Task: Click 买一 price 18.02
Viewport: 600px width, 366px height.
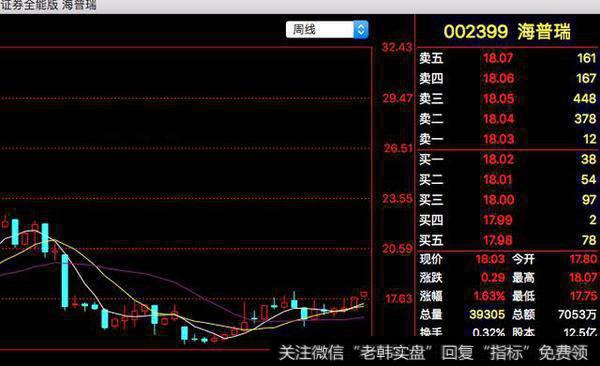Action: [497, 159]
